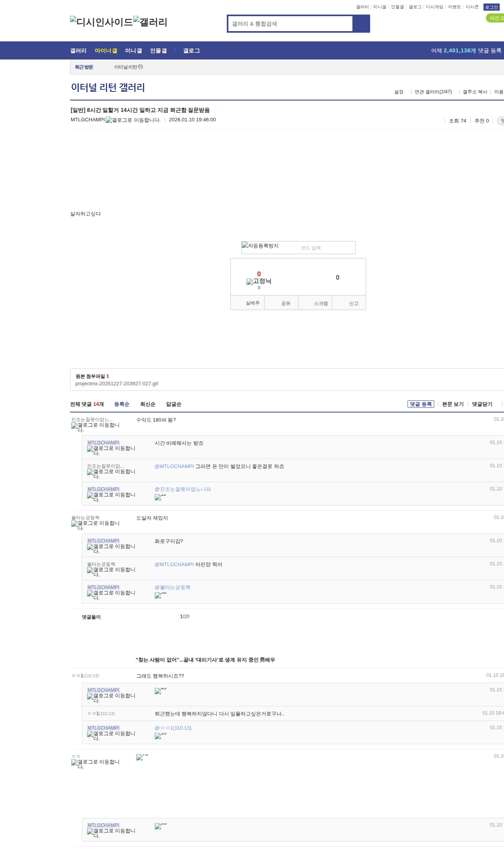Click the blue search button

coord(361,24)
